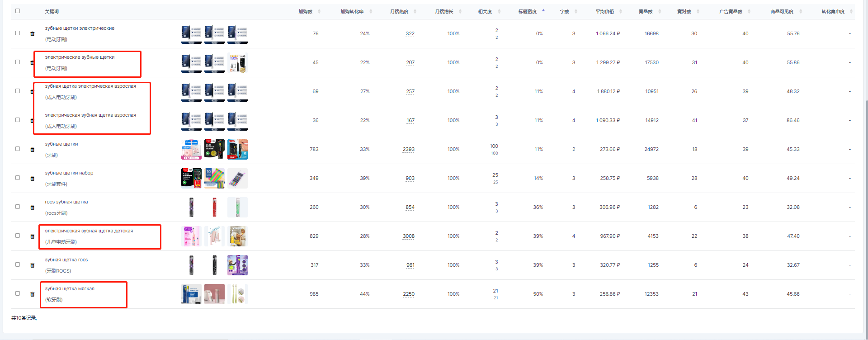Check the зубные щетки набор row checkbox
The image size is (868, 340).
pyautogui.click(x=18, y=178)
